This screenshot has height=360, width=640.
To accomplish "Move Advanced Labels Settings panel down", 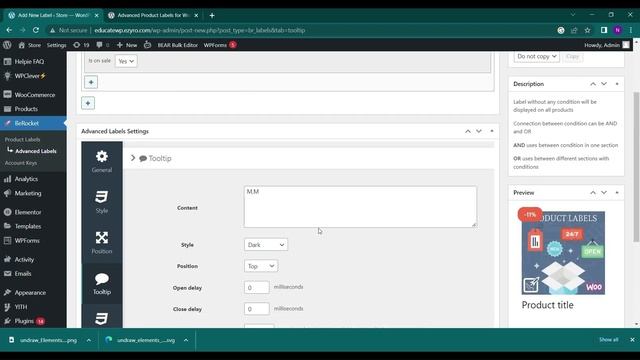I will (x=479, y=131).
